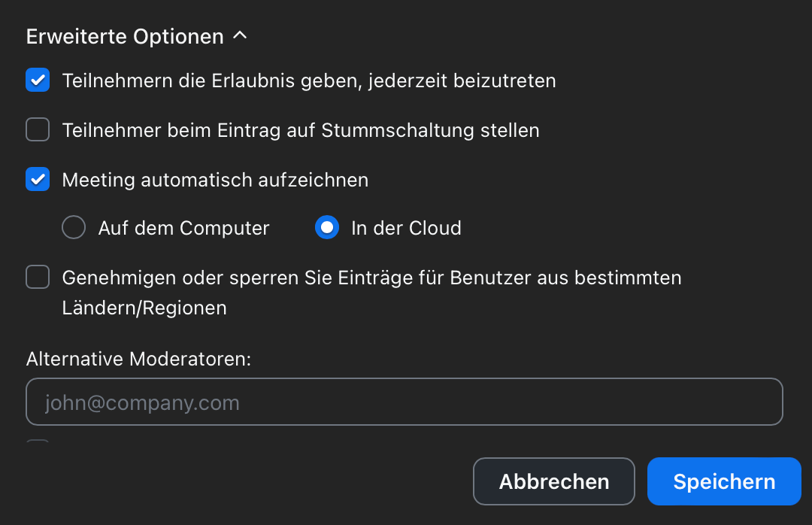Disable the Meeting automatisch aufzeichnen checkbox

point(38,179)
